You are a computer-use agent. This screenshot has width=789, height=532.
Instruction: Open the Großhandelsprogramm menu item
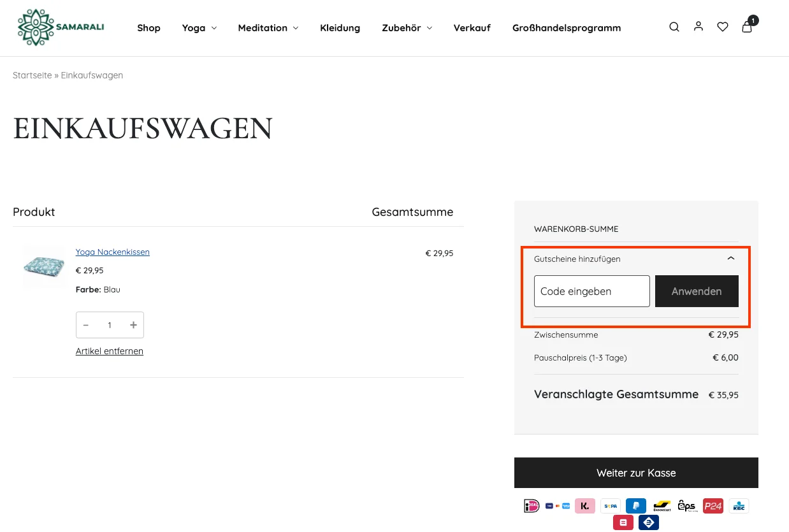(566, 28)
